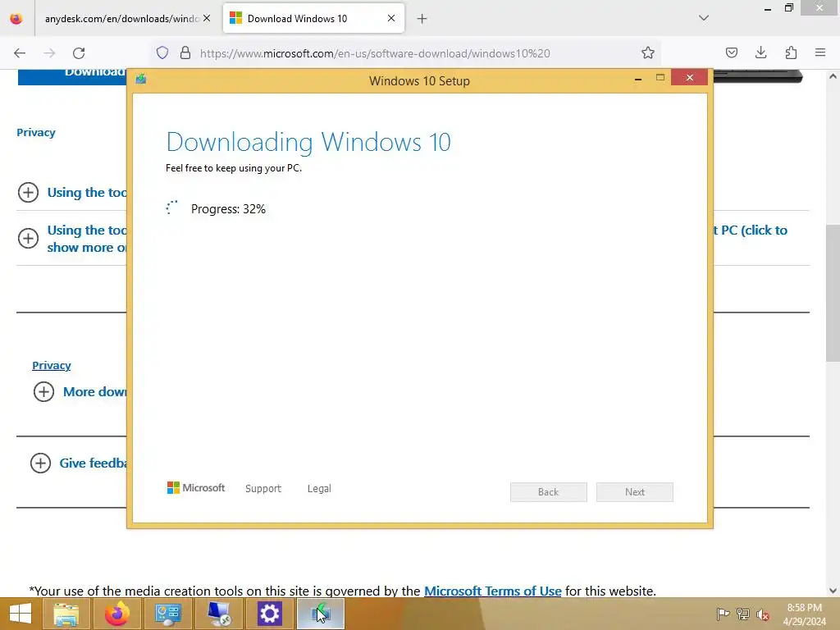Click the scrollbar up arrow

(x=833, y=76)
